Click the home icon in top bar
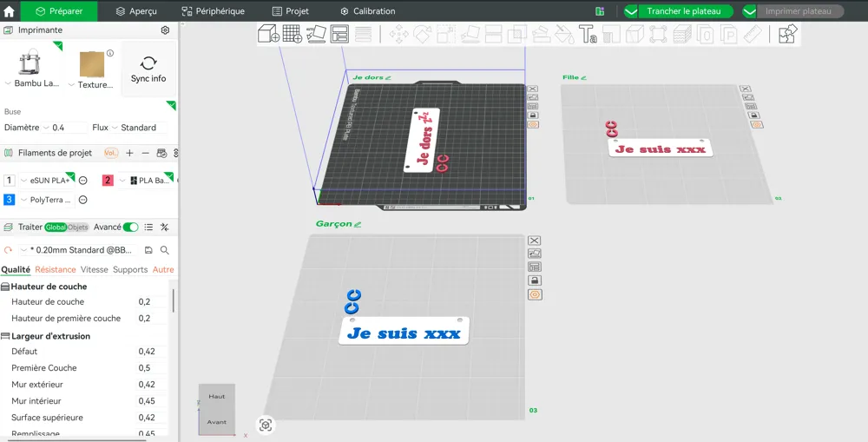The height and width of the screenshot is (442, 868). click(x=9, y=11)
